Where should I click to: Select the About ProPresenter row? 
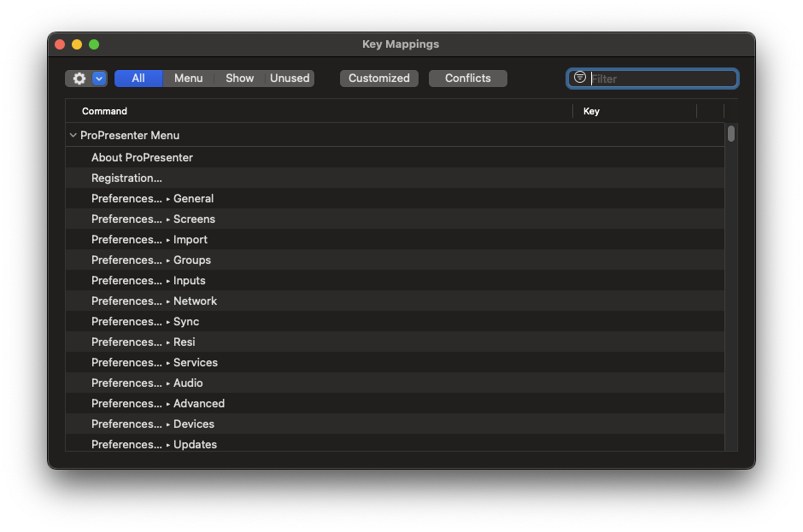pyautogui.click(x=395, y=157)
